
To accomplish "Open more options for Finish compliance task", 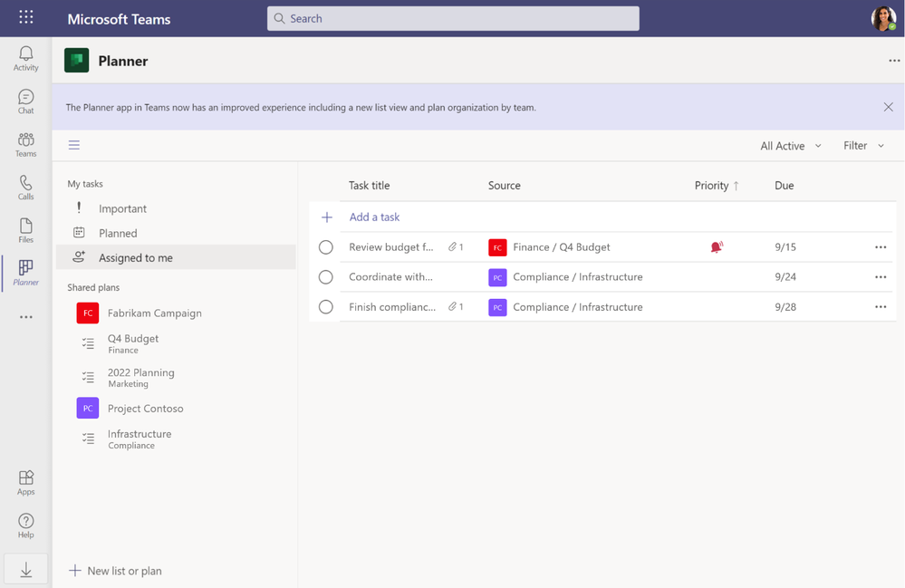I will click(x=881, y=307).
